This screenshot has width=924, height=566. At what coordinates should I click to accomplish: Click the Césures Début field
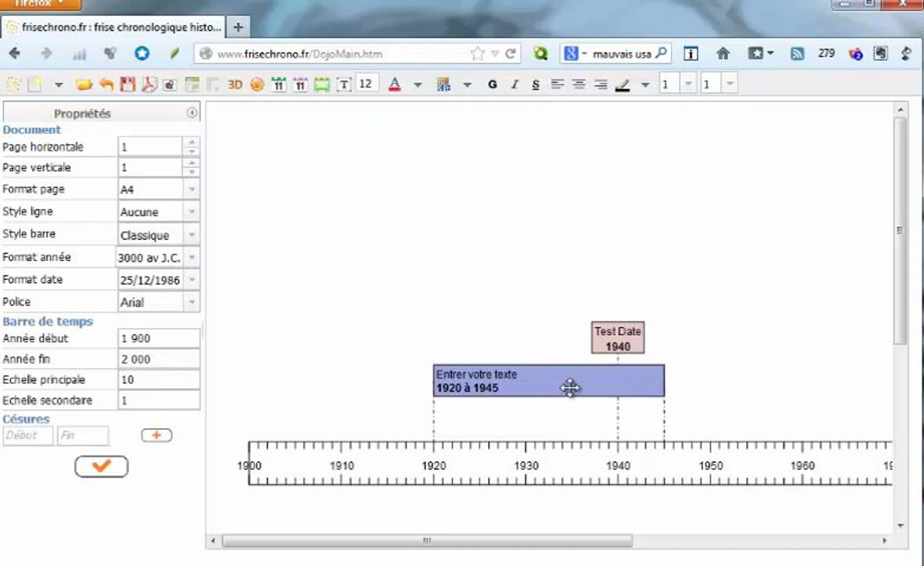(x=27, y=436)
